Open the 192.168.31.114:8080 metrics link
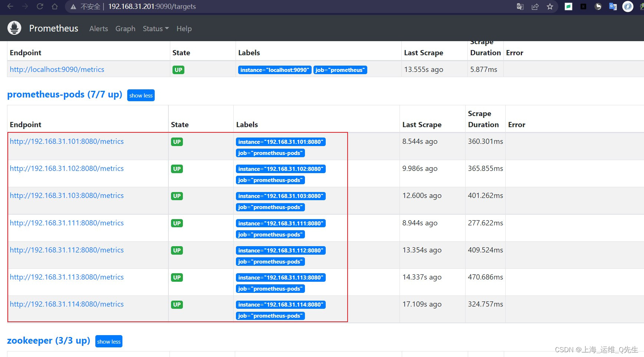This screenshot has height=357, width=644. [x=67, y=304]
